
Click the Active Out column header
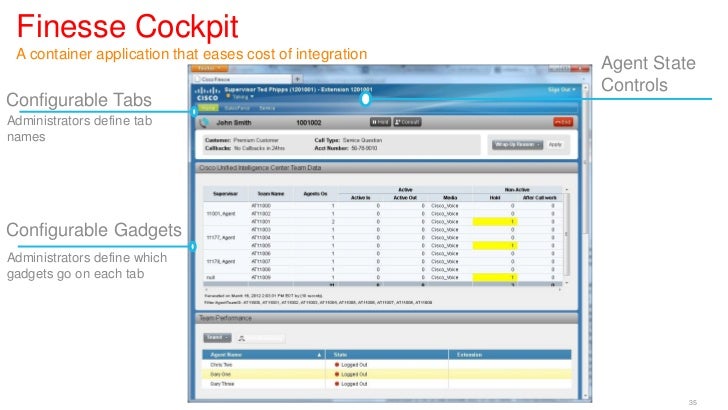(x=405, y=198)
